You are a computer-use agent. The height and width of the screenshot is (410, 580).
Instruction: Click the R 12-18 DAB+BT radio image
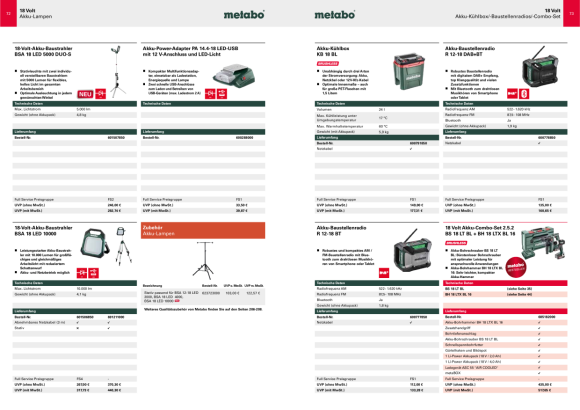tap(539, 67)
